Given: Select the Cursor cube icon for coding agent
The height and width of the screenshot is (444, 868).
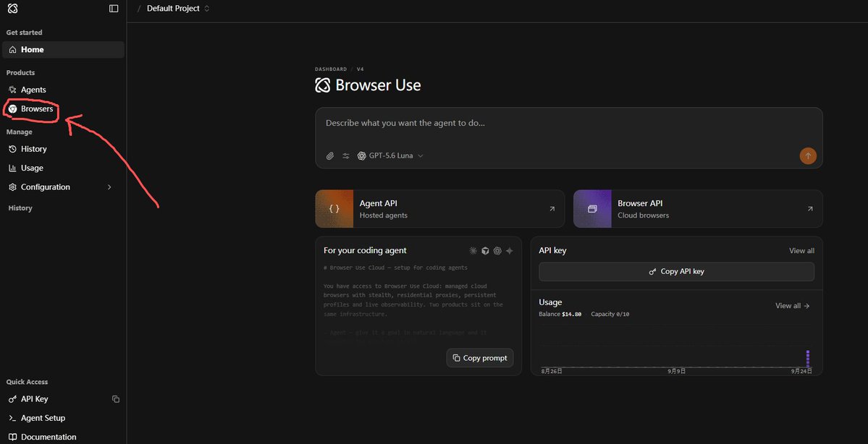Looking at the screenshot, I should coord(485,250).
